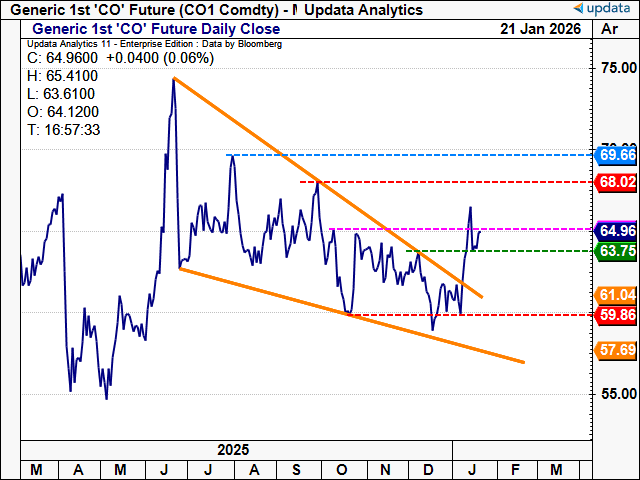Click the 2025 year label on time axis
This screenshot has width=640, height=480.
[x=231, y=451]
